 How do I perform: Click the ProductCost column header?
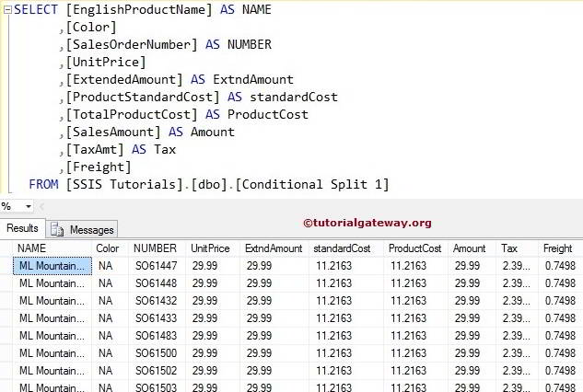tap(415, 248)
